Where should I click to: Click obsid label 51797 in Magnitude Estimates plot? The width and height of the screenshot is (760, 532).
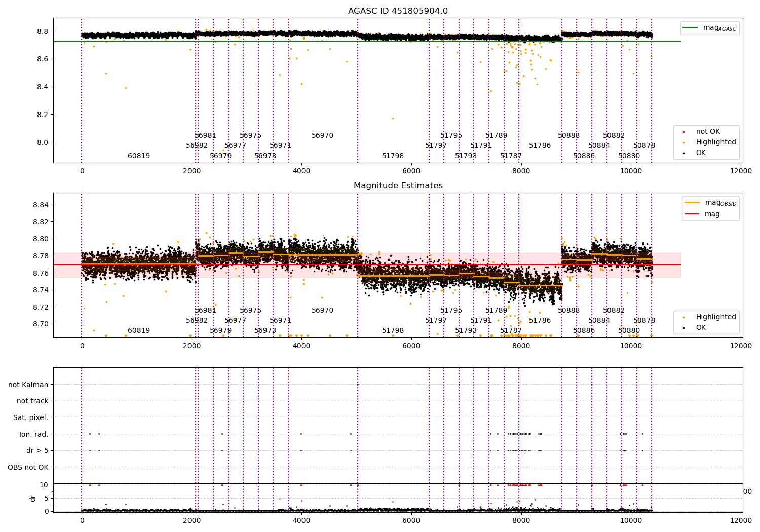[436, 321]
